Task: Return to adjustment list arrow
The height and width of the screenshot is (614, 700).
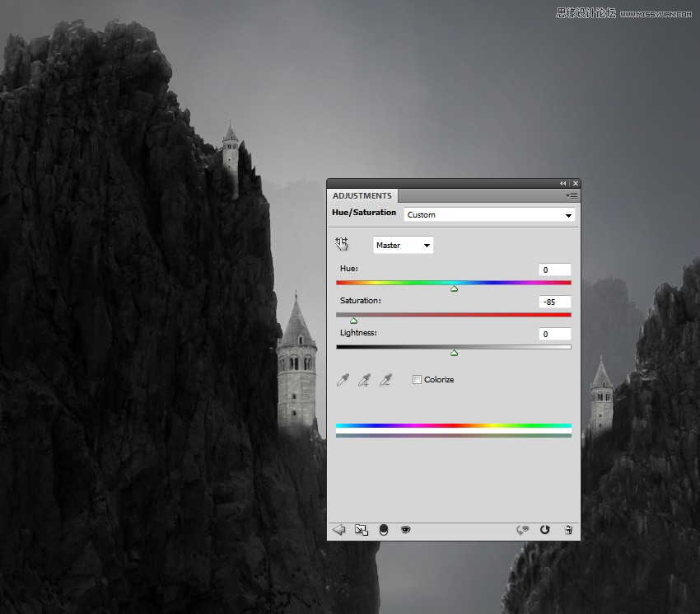Action: point(339,530)
